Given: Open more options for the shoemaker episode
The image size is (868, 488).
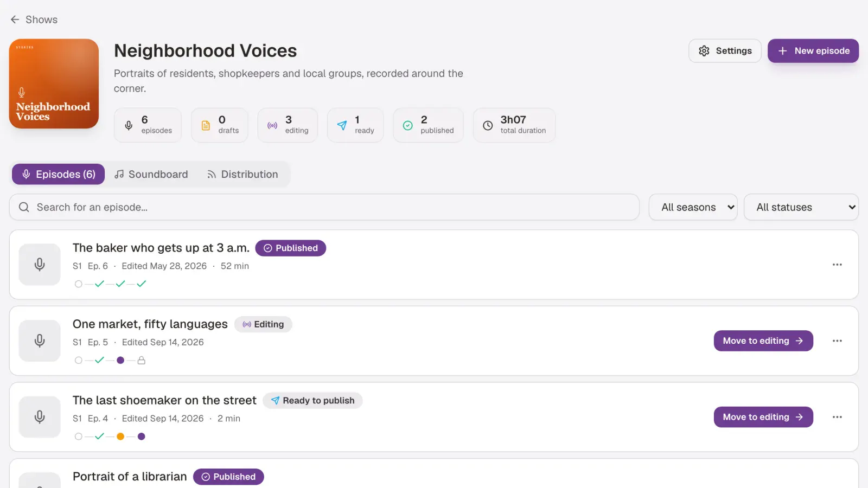Looking at the screenshot, I should [837, 417].
